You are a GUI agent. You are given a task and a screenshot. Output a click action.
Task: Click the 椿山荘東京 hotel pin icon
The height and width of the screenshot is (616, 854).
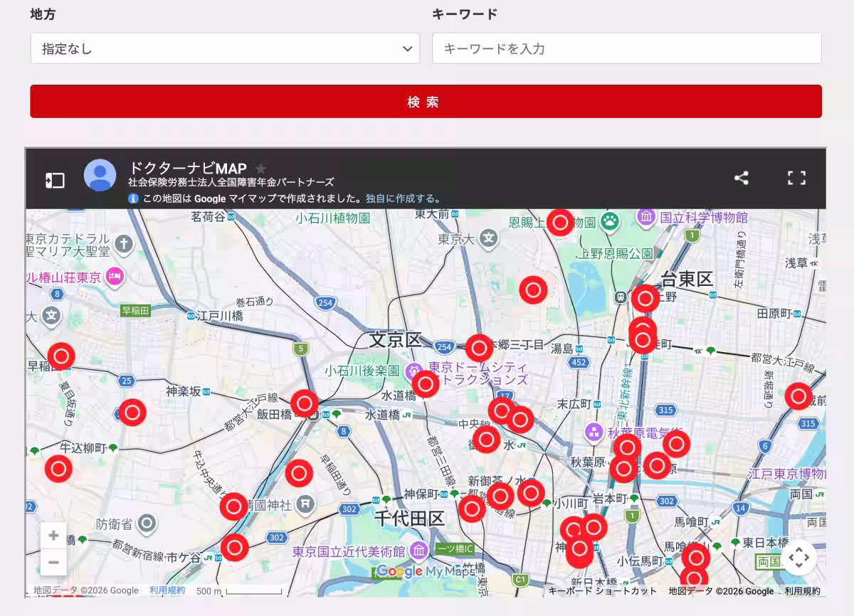(115, 276)
